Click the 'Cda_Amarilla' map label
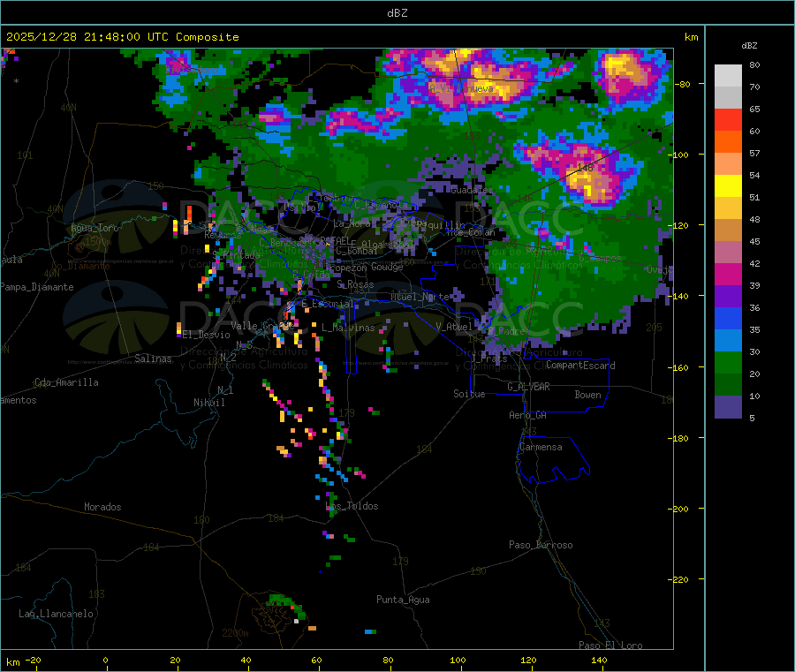 66,382
